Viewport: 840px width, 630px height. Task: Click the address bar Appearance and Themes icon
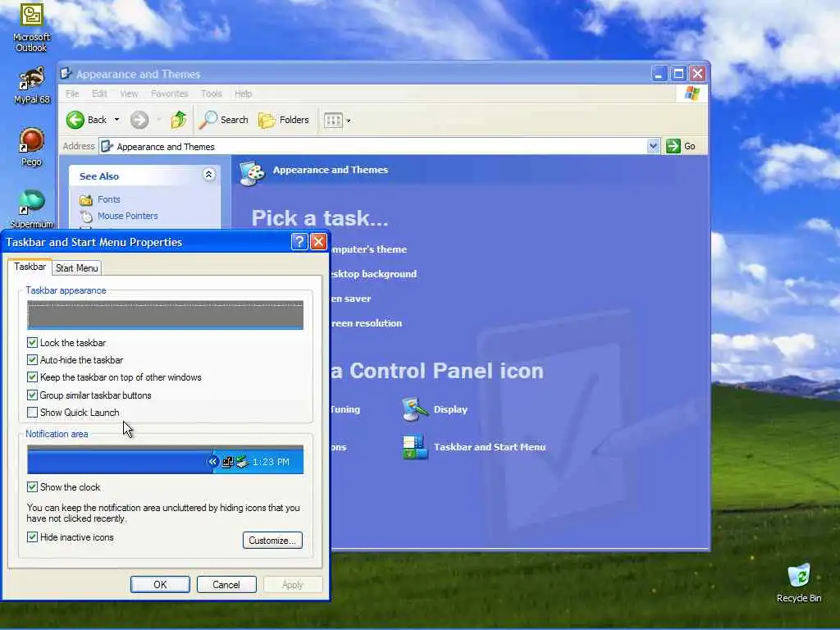pos(107,146)
